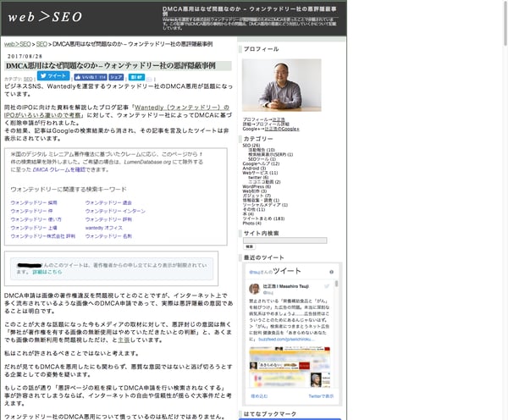Click the blue Tweet button with bird icon
Viewport: 508px width, 420px height.
point(53,75)
